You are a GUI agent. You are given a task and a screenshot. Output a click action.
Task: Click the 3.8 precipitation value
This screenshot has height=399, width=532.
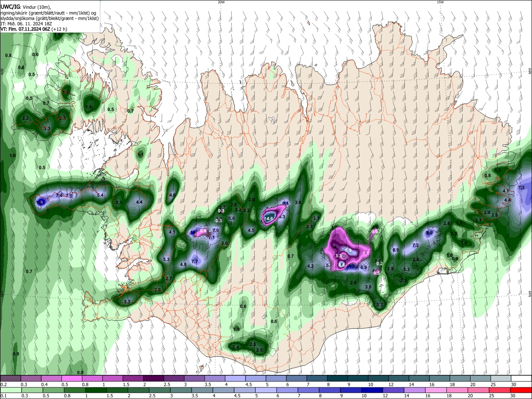coord(298,202)
